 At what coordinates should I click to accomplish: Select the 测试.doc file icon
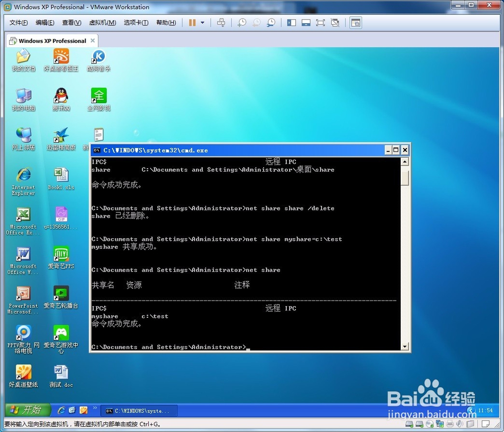click(61, 377)
